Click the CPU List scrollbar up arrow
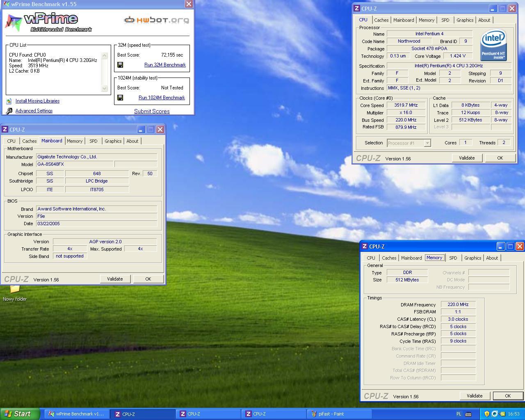This screenshot has width=525, height=420. coord(104,55)
